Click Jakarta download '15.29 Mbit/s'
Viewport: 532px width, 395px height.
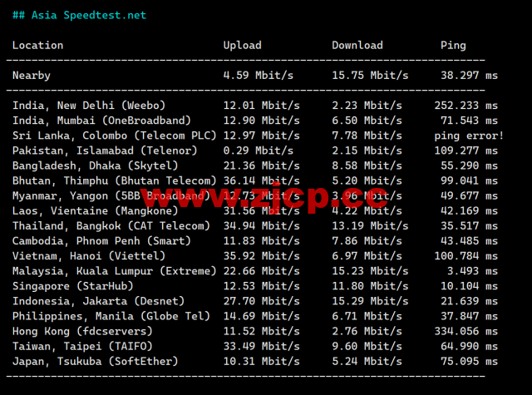point(370,301)
